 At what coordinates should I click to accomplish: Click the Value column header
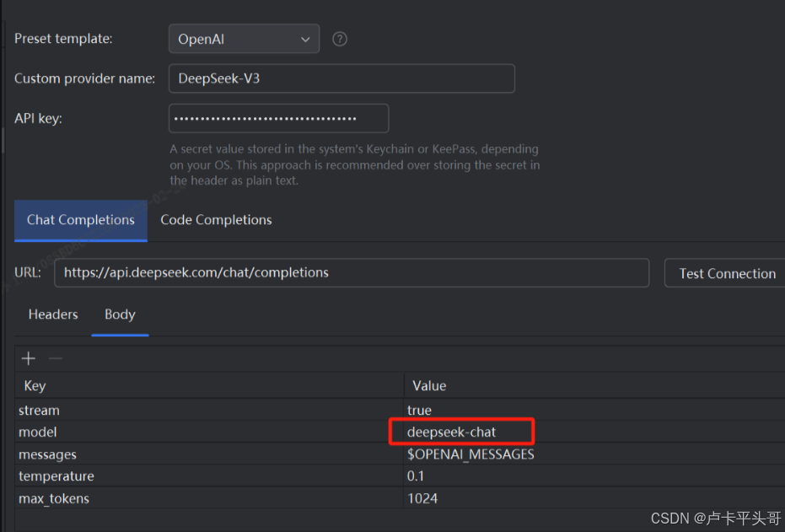click(x=594, y=385)
